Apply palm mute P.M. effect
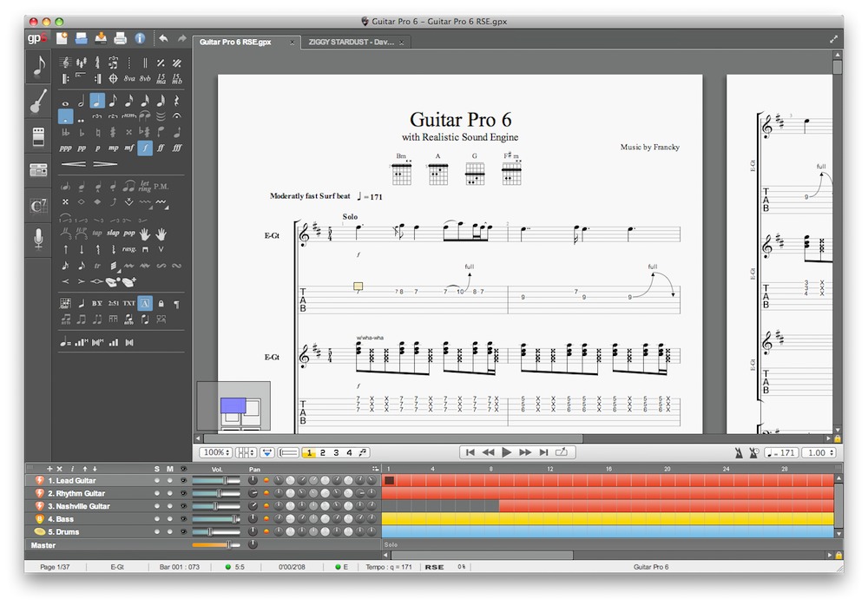Viewport: 868px width, 606px height. pos(161,187)
